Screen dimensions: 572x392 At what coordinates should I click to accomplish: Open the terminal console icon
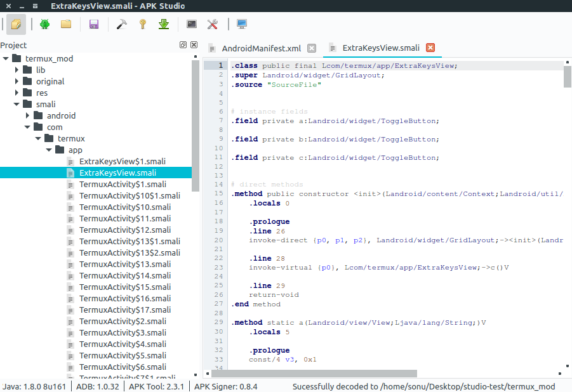(x=192, y=25)
